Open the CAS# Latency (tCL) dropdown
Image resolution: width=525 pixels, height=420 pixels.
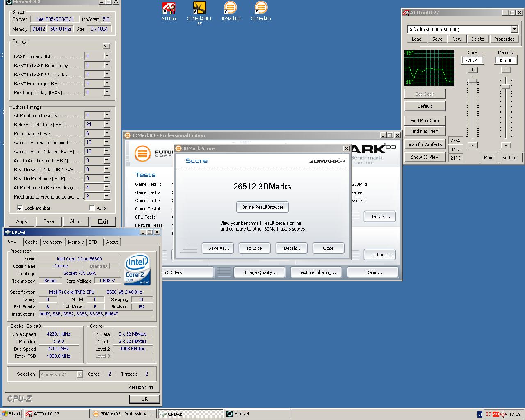[x=107, y=56]
